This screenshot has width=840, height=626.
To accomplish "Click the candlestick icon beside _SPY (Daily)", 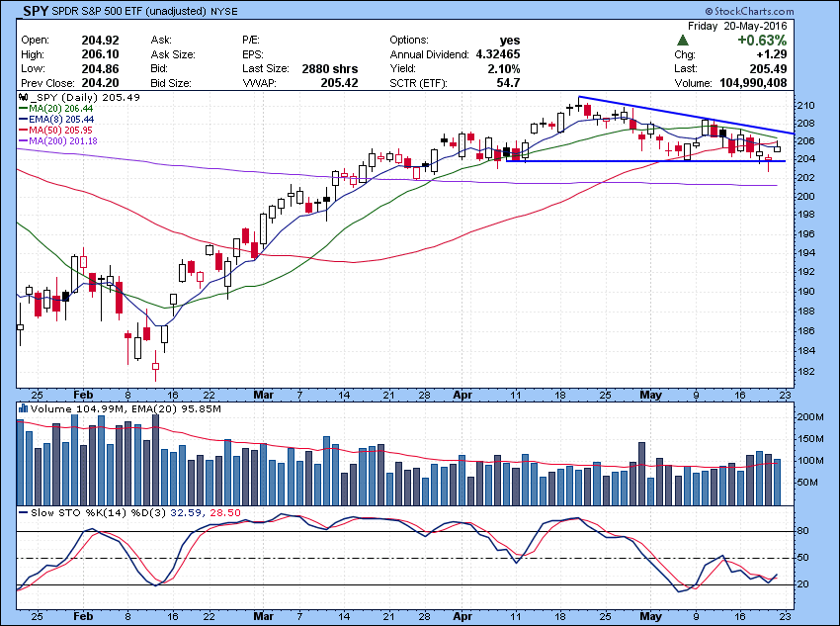I will (23, 98).
